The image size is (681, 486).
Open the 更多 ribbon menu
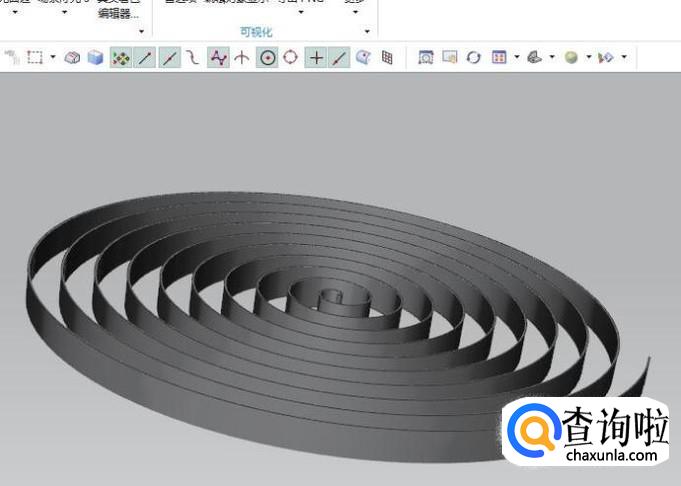click(354, 3)
